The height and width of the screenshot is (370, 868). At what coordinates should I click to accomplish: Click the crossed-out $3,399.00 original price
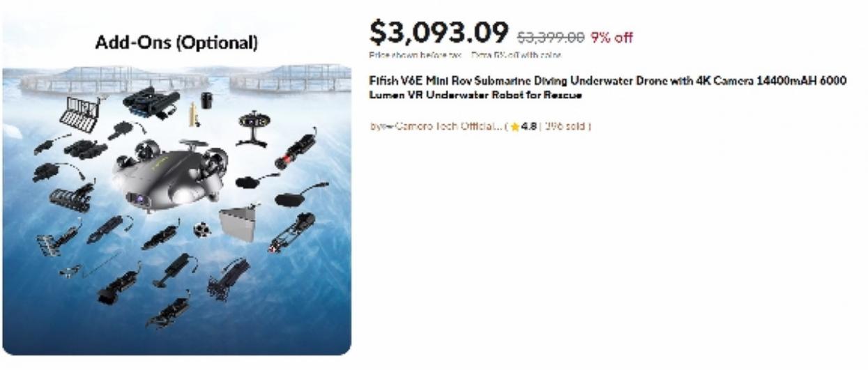pos(551,37)
